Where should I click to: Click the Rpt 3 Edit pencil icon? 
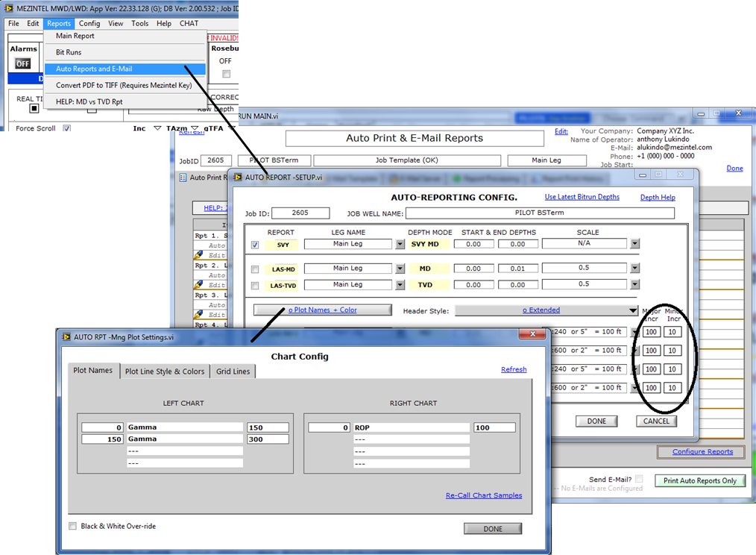coord(198,314)
